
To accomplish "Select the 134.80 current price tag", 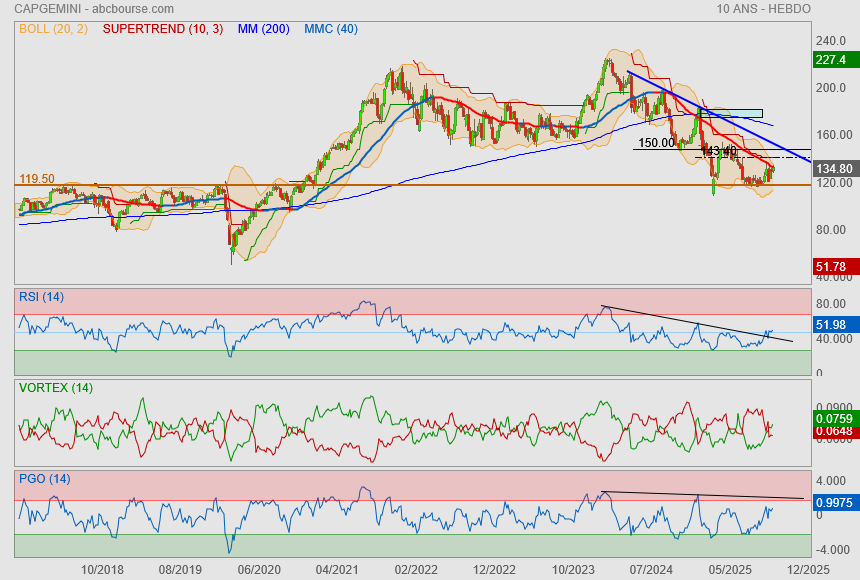I will [x=833, y=169].
